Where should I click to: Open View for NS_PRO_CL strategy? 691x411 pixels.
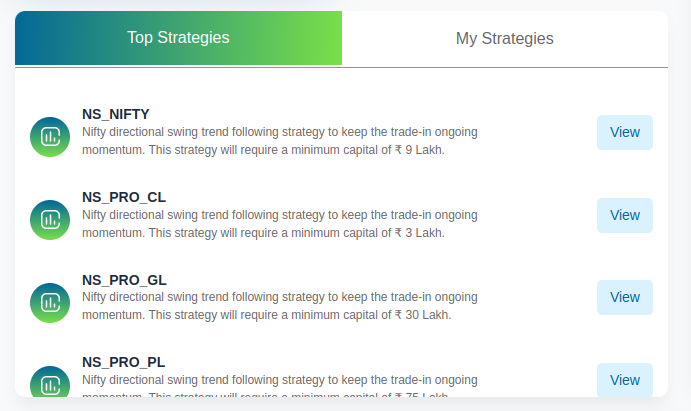point(625,215)
